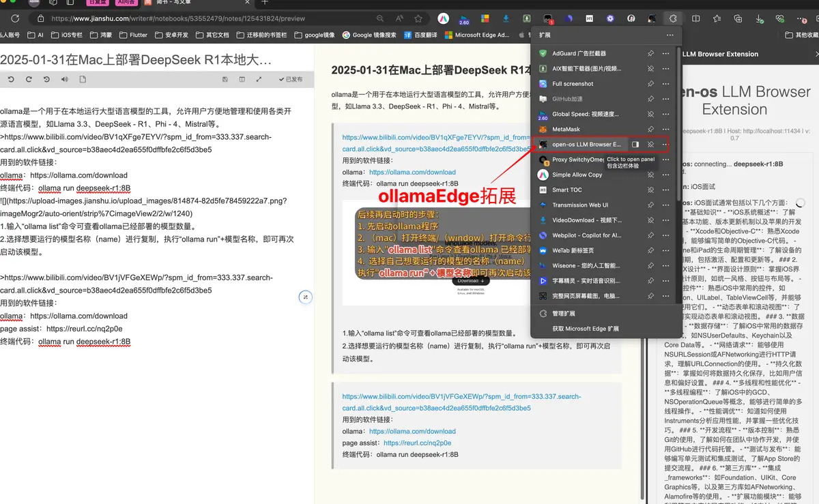Open more options for AdGuard extension
The height and width of the screenshot is (504, 819).
[665, 53]
